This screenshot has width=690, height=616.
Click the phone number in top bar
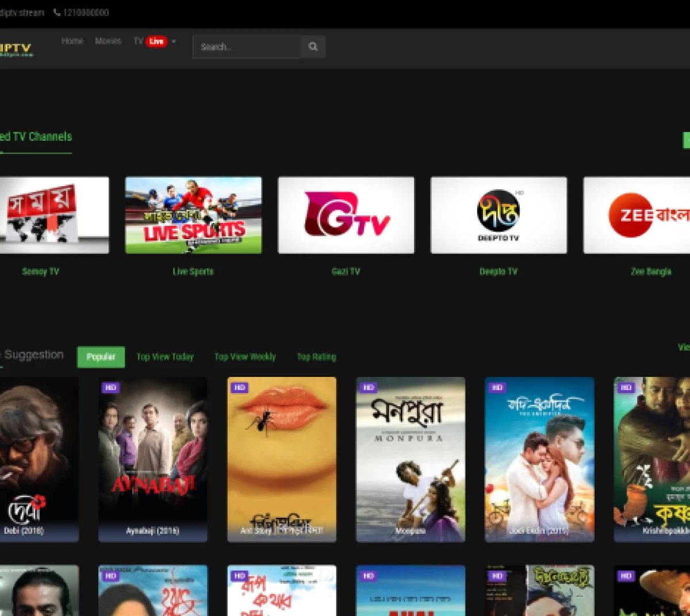[81, 13]
